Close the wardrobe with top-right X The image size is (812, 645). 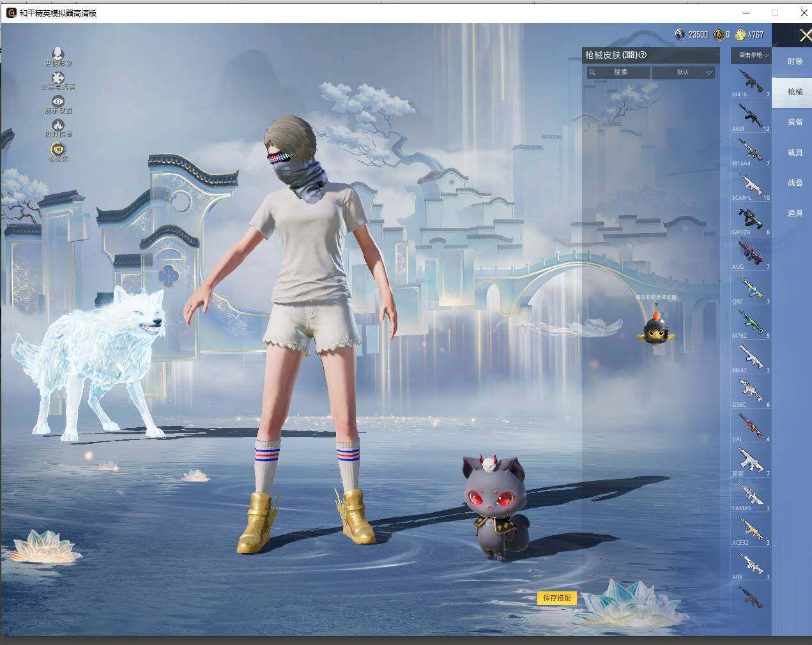(x=805, y=35)
